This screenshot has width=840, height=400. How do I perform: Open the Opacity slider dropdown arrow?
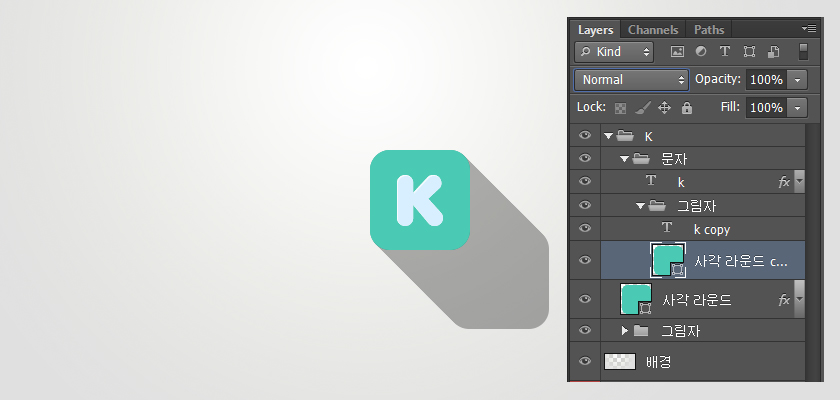tap(798, 80)
